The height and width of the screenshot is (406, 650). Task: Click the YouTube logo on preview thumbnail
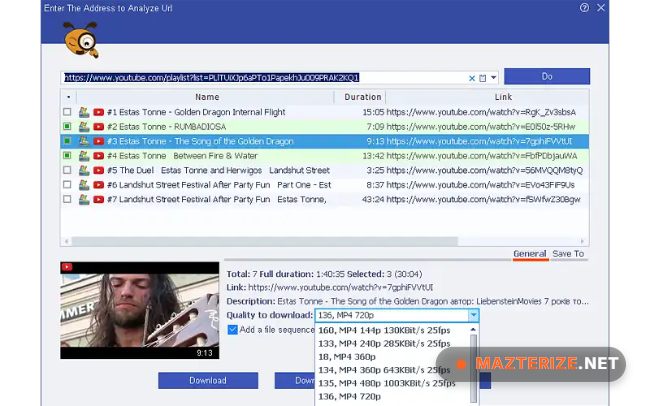(67, 267)
